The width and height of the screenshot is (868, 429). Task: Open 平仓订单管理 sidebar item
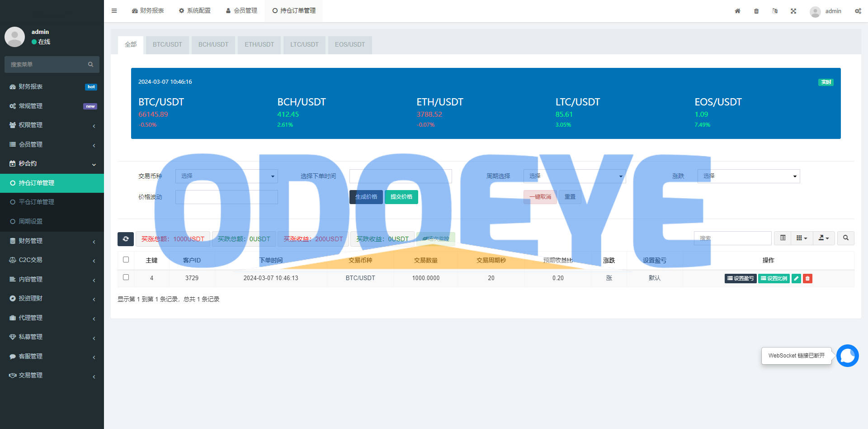click(52, 202)
